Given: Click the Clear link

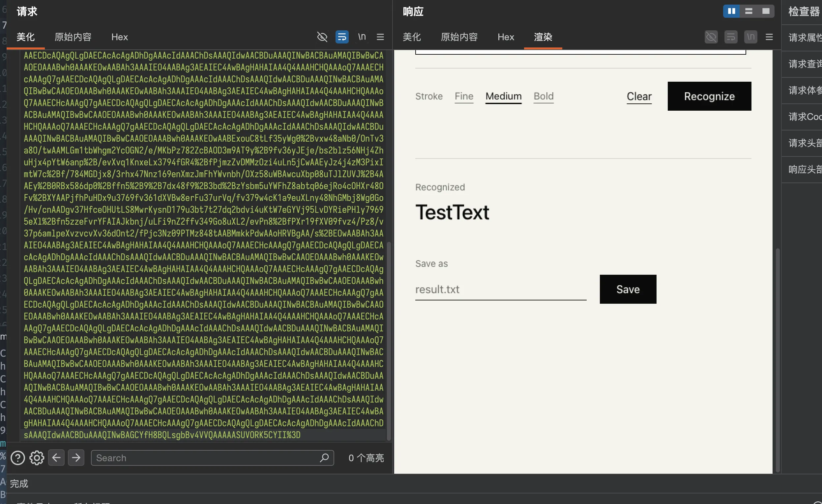Looking at the screenshot, I should 639,96.
